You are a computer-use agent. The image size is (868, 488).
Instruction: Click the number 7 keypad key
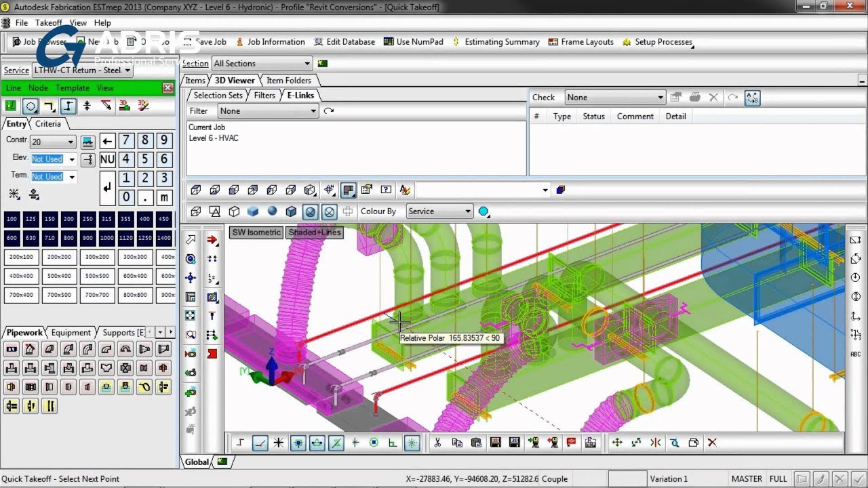tap(126, 141)
